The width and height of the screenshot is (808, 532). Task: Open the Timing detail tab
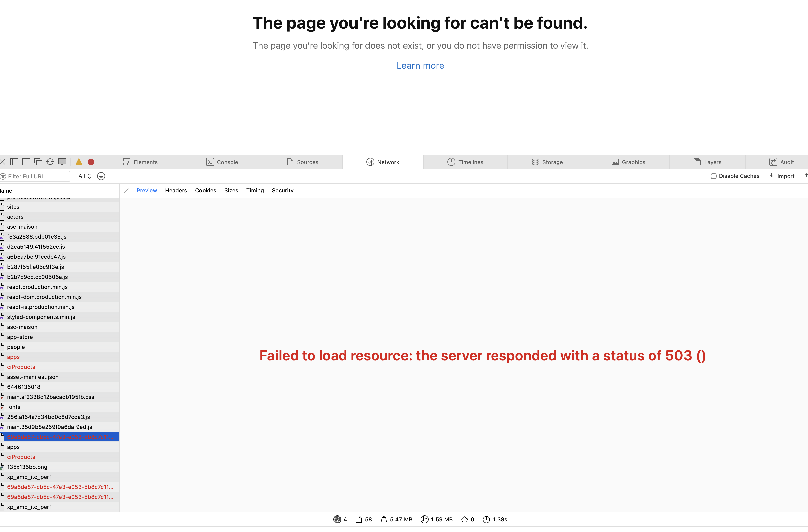[x=255, y=191]
